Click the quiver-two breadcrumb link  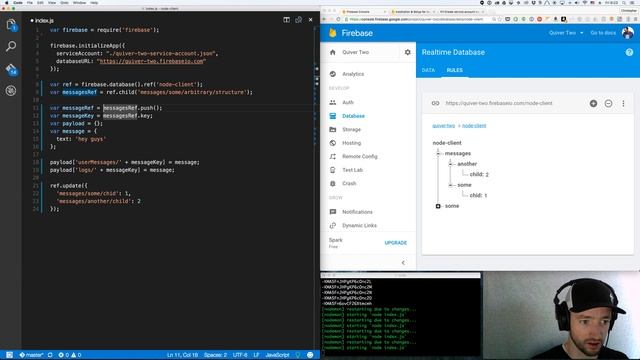pos(444,126)
